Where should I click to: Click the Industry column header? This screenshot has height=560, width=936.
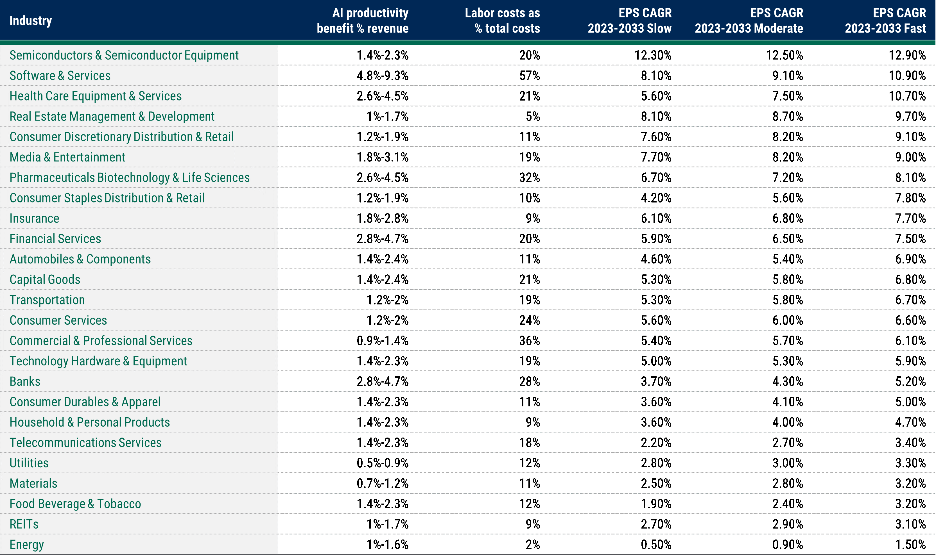click(x=31, y=21)
